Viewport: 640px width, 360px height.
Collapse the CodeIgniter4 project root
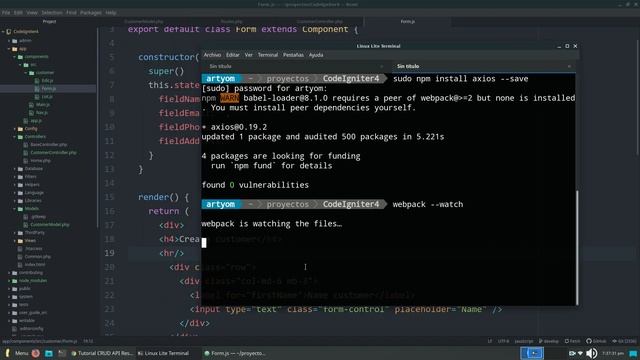pos(3,31)
